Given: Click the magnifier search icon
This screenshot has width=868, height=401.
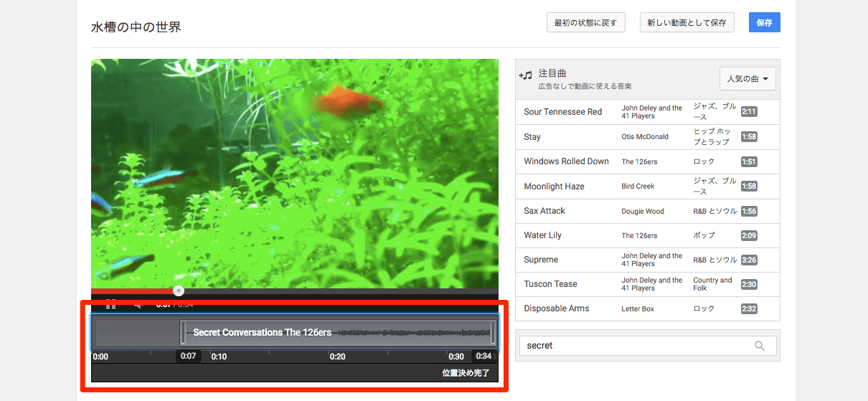Looking at the screenshot, I should click(x=760, y=346).
